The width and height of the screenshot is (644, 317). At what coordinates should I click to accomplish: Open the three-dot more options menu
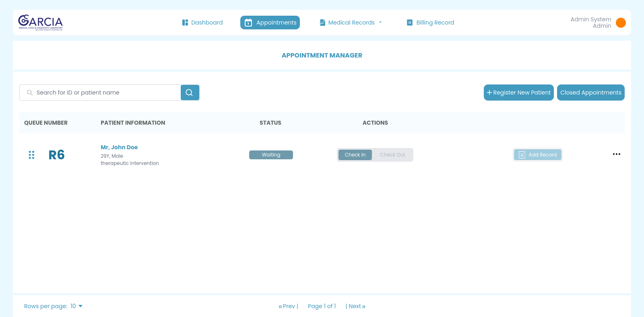click(616, 154)
